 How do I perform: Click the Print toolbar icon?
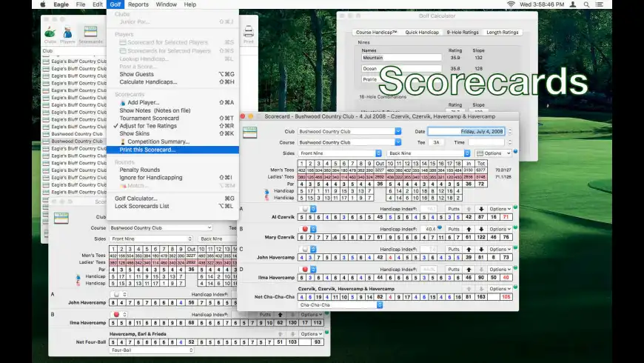tap(249, 34)
